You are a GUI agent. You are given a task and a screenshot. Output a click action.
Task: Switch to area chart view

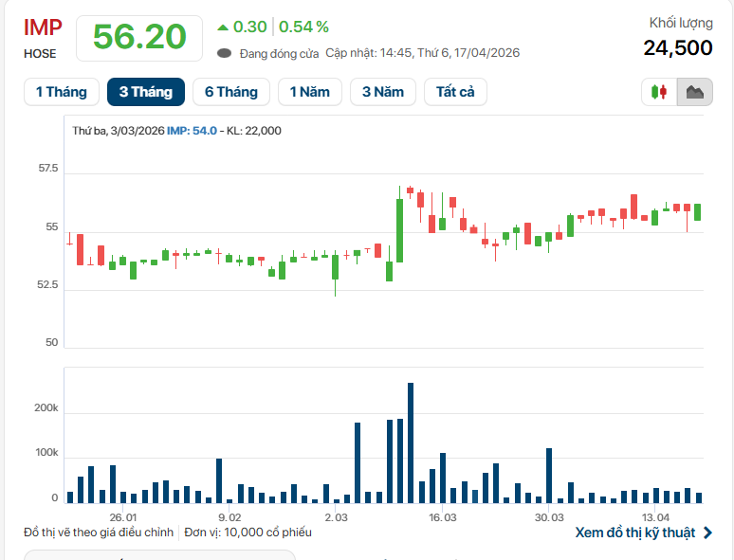(694, 92)
